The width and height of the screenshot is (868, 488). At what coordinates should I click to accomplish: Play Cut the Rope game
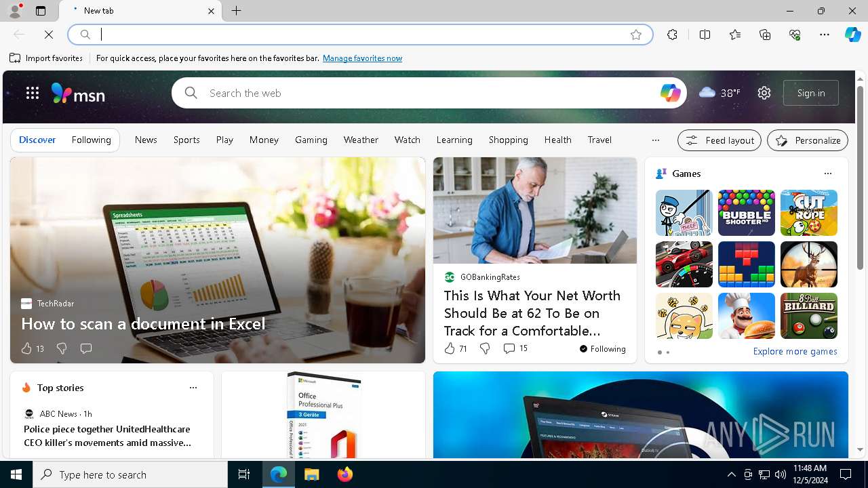pos(809,213)
